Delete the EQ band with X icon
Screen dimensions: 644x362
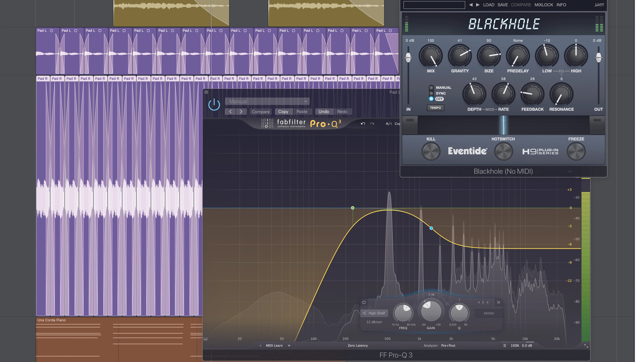pyautogui.click(x=499, y=302)
